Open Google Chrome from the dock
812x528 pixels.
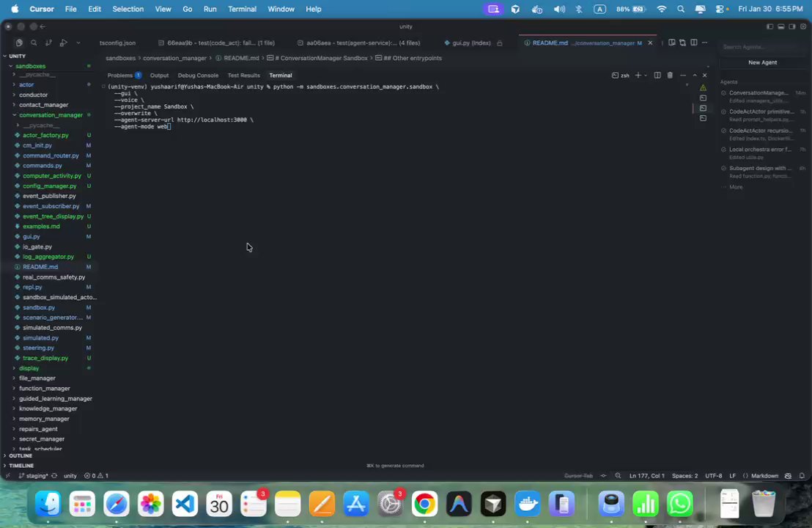(x=424, y=504)
